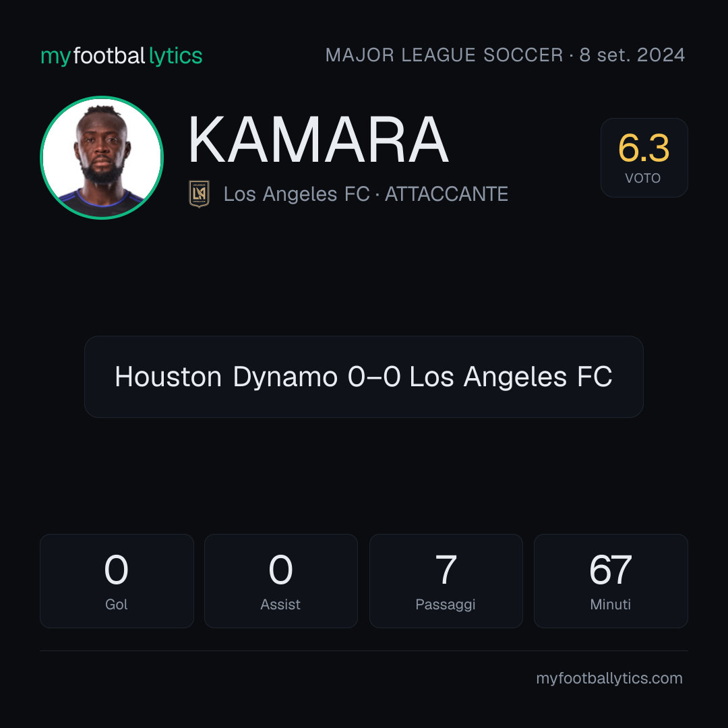Open Kamara's circular player photo

102,157
